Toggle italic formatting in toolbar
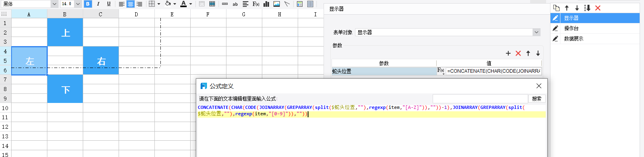 [98, 4]
